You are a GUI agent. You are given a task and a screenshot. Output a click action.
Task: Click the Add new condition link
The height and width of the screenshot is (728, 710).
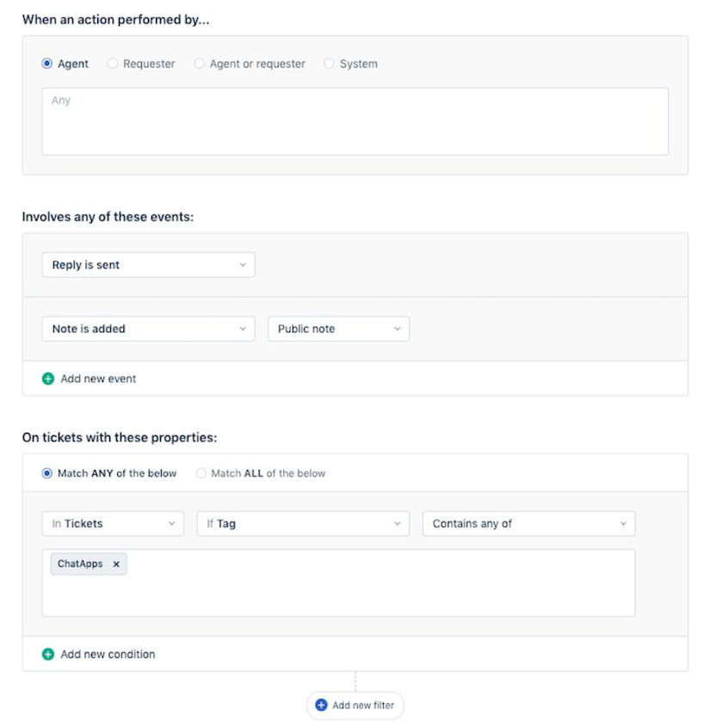point(107,654)
